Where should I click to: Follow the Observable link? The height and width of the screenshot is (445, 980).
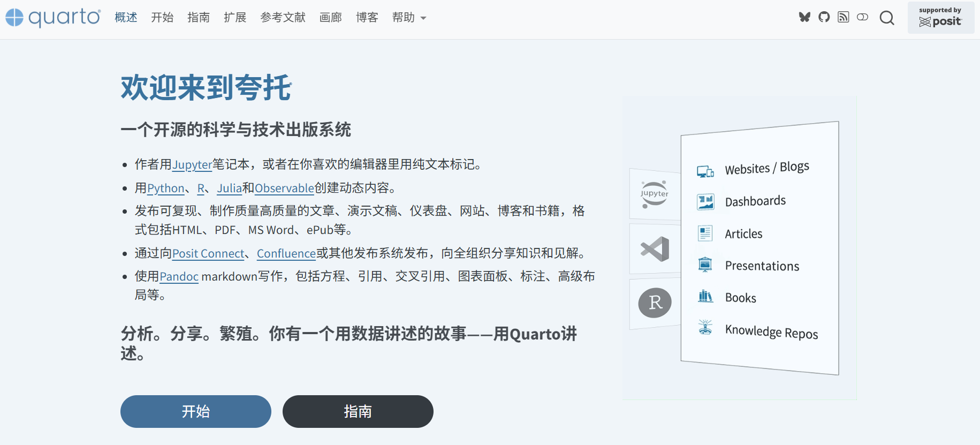284,188
